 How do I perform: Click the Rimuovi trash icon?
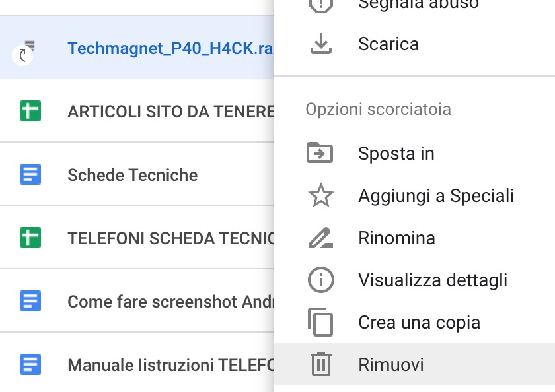pos(320,364)
